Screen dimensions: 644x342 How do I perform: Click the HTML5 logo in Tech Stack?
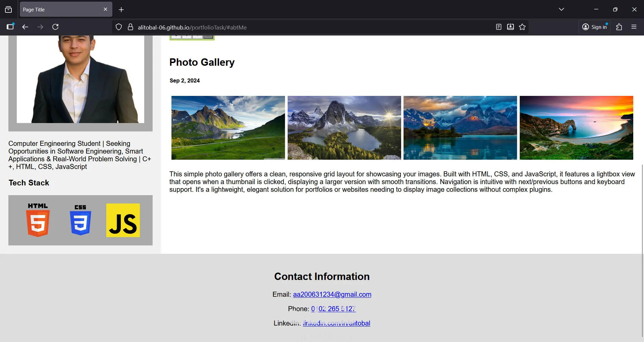(x=38, y=220)
